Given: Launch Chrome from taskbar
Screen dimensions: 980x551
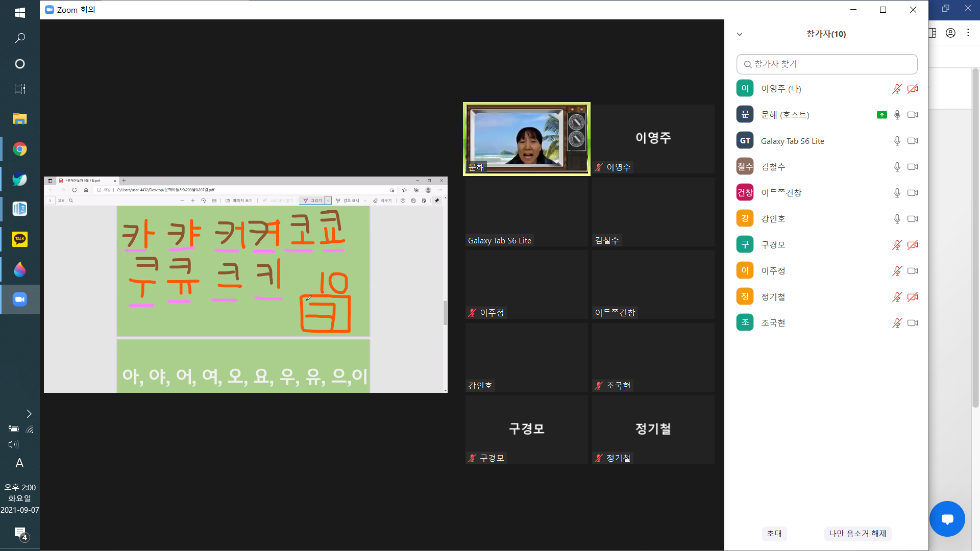Looking at the screenshot, I should (20, 149).
